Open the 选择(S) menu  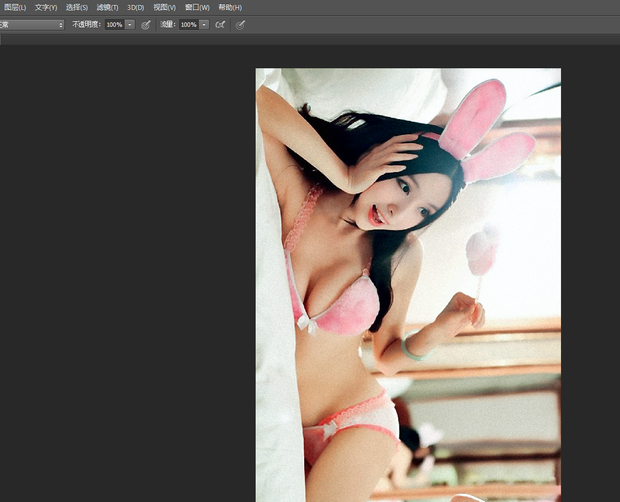click(77, 7)
